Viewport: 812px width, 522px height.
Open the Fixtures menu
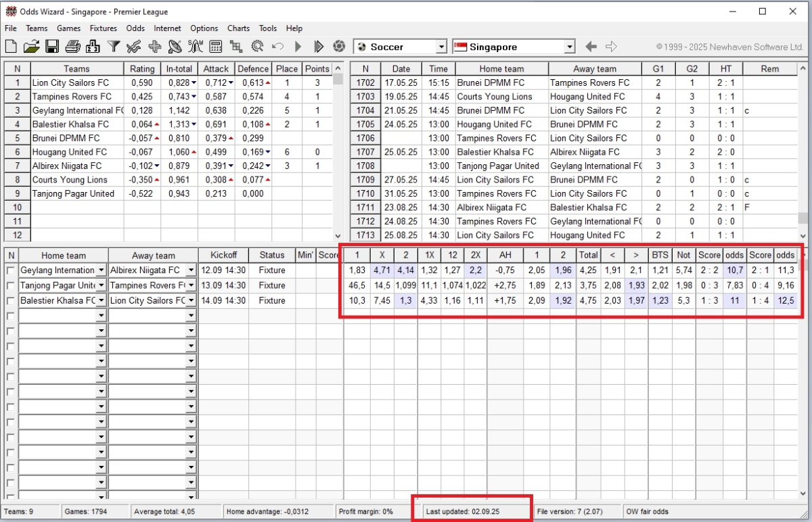pyautogui.click(x=102, y=28)
